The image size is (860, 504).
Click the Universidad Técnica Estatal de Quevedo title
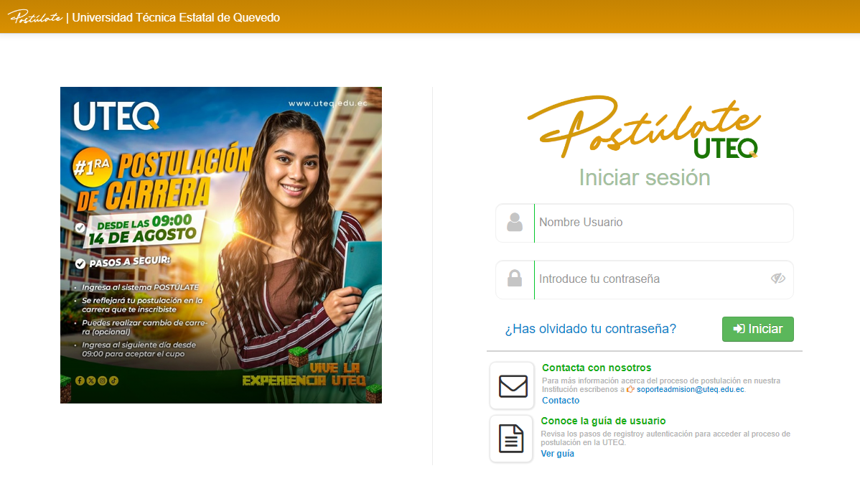(175, 17)
